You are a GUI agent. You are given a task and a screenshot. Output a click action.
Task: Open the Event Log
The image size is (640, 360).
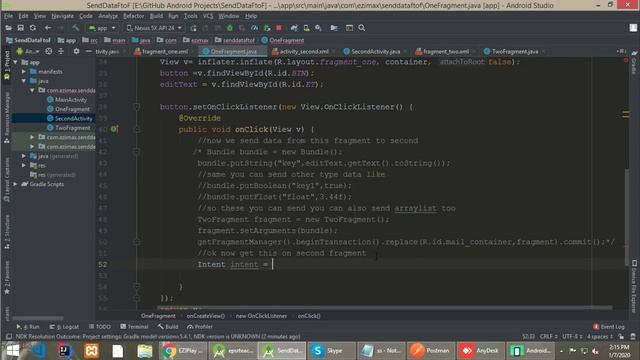[609, 327]
